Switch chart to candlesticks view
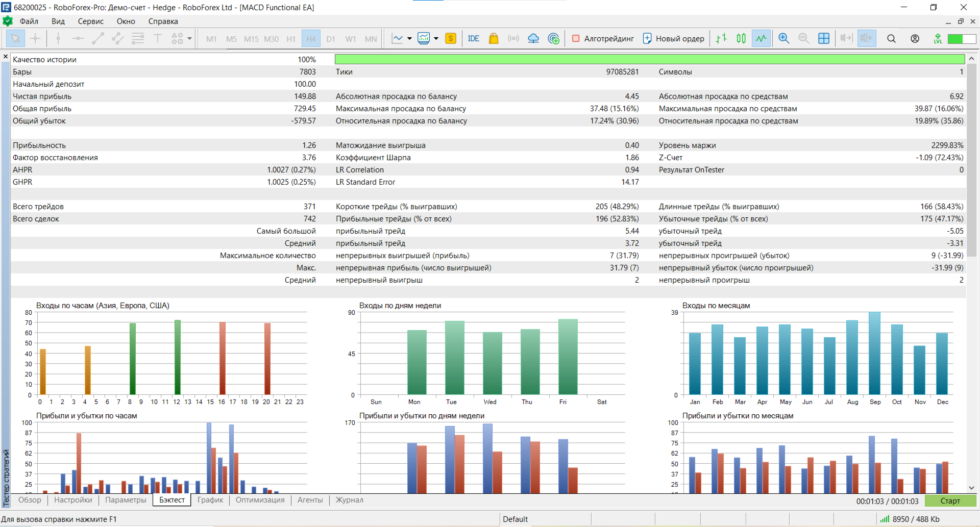The image size is (980, 527). click(741, 39)
